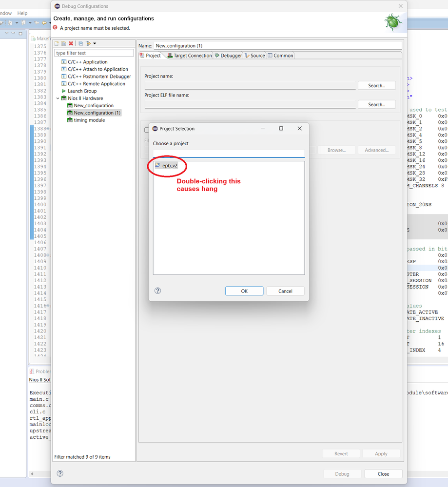
Task: Maximize the Project Selection dialog
Action: 281,128
